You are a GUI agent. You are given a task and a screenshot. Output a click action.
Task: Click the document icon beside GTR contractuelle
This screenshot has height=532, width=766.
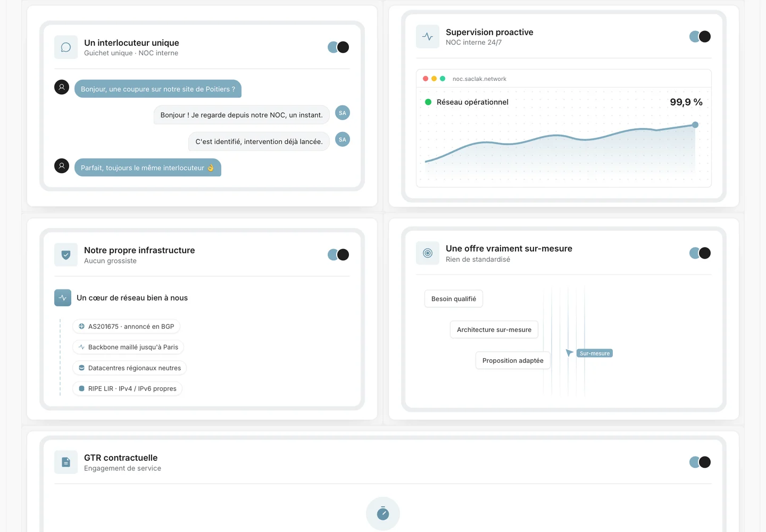66,462
